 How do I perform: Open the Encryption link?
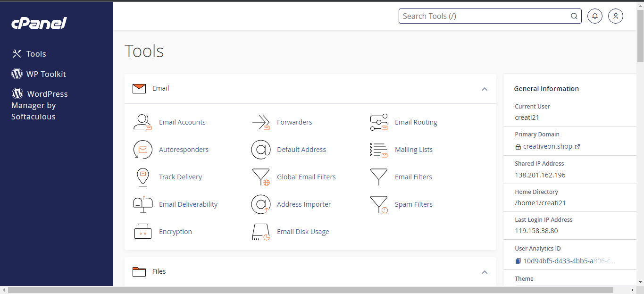(176, 232)
